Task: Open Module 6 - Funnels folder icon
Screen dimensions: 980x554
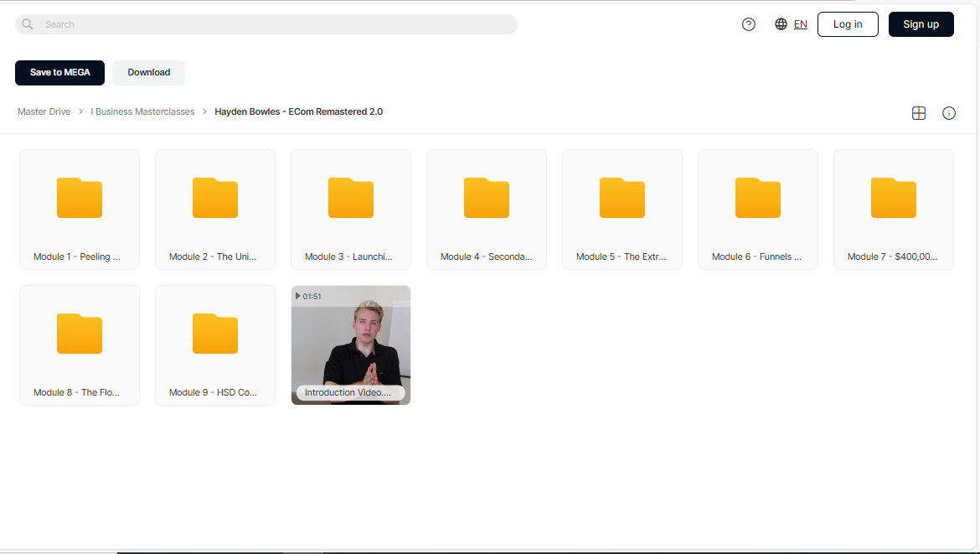Action: coord(757,198)
